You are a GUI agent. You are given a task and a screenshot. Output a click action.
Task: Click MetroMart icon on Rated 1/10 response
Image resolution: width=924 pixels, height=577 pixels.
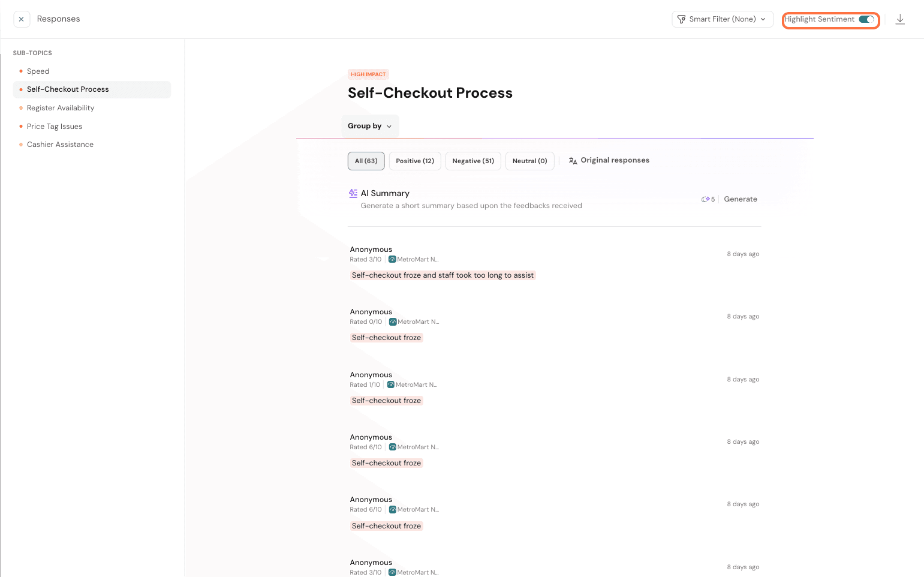391,385
